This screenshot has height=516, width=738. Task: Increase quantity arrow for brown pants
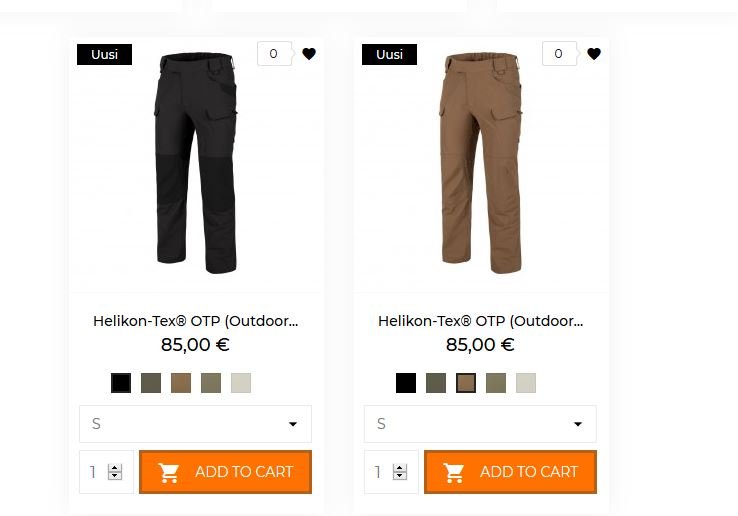click(400, 468)
